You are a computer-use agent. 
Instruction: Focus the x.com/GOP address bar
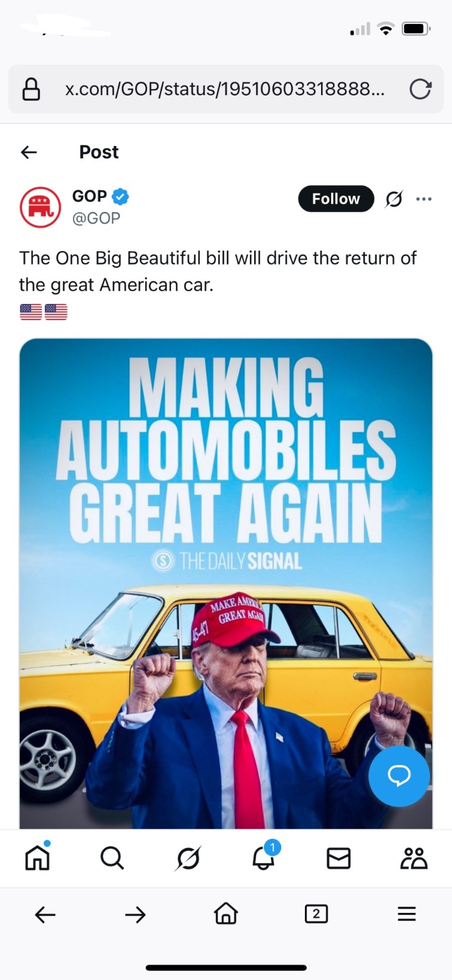[226, 89]
